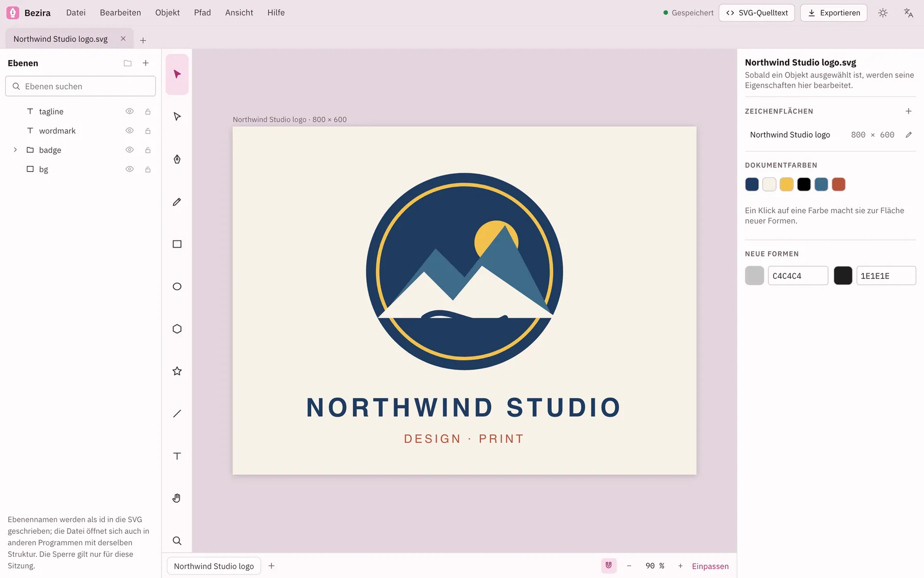Open the language switcher icon
The image size is (924, 578).
pos(908,13)
